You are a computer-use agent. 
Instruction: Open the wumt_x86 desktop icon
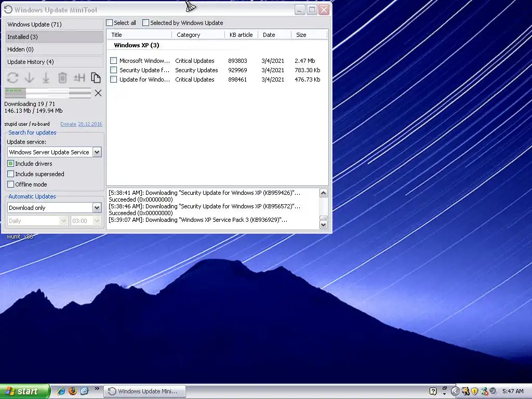pos(20,236)
